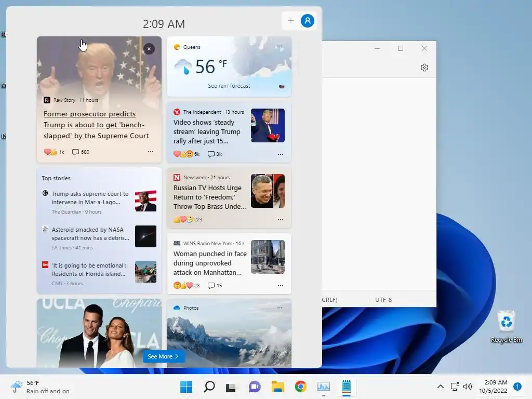The height and width of the screenshot is (399, 532).
Task: Open the profile account icon in widgets
Action: click(x=308, y=21)
